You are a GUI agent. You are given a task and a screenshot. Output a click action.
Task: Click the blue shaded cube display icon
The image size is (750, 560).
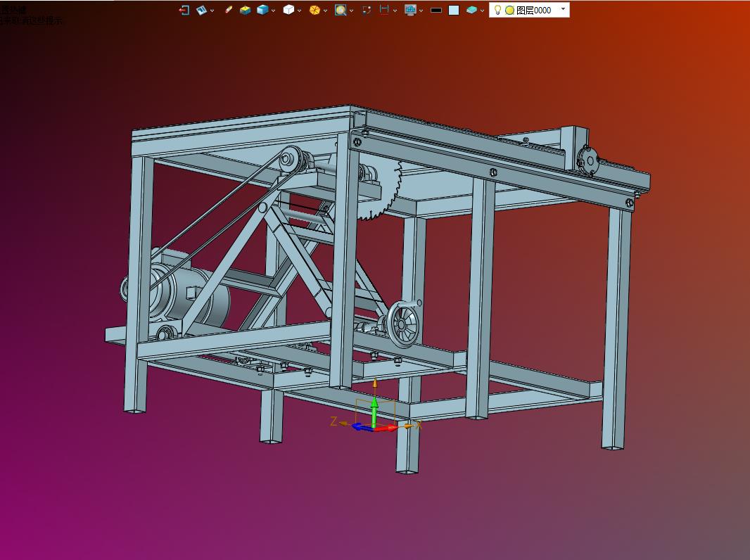[x=262, y=10]
